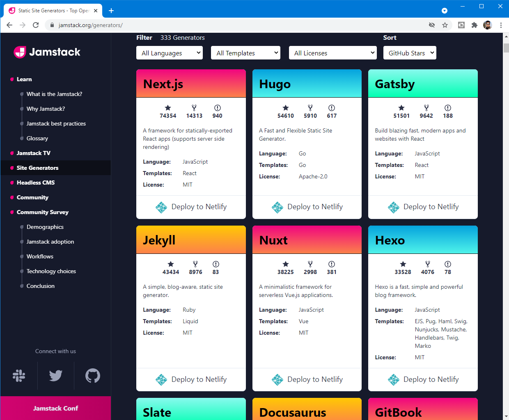The width and height of the screenshot is (509, 420).
Task: Open Workflows survey link
Action: click(x=40, y=256)
